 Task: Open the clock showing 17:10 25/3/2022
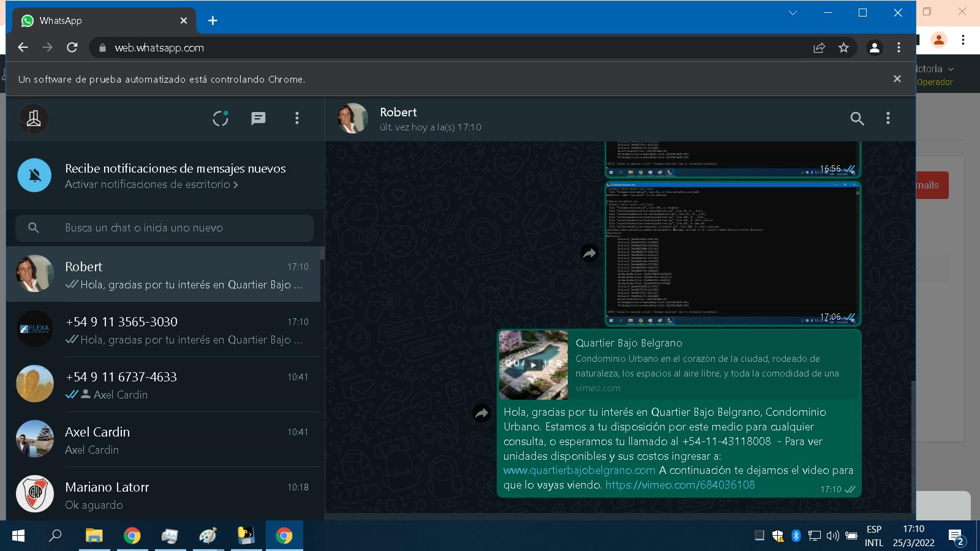pos(913,536)
